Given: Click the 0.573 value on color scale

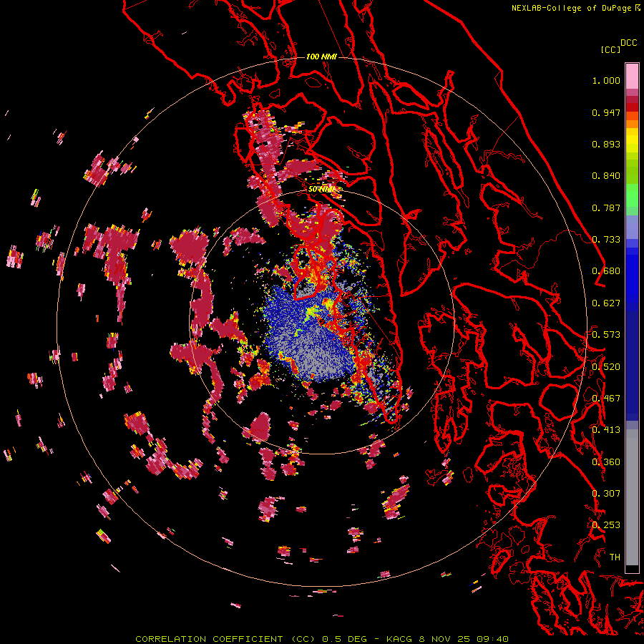Looking at the screenshot, I should point(606,335).
